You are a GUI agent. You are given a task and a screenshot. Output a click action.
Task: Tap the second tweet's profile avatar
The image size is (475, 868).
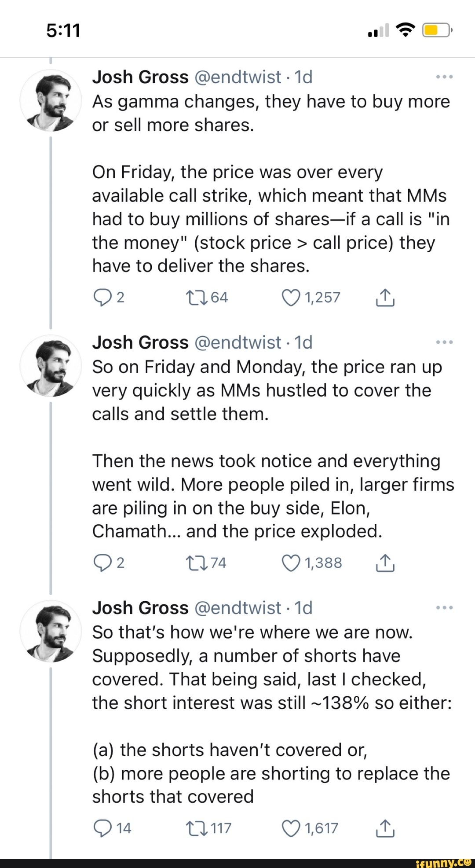(51, 366)
